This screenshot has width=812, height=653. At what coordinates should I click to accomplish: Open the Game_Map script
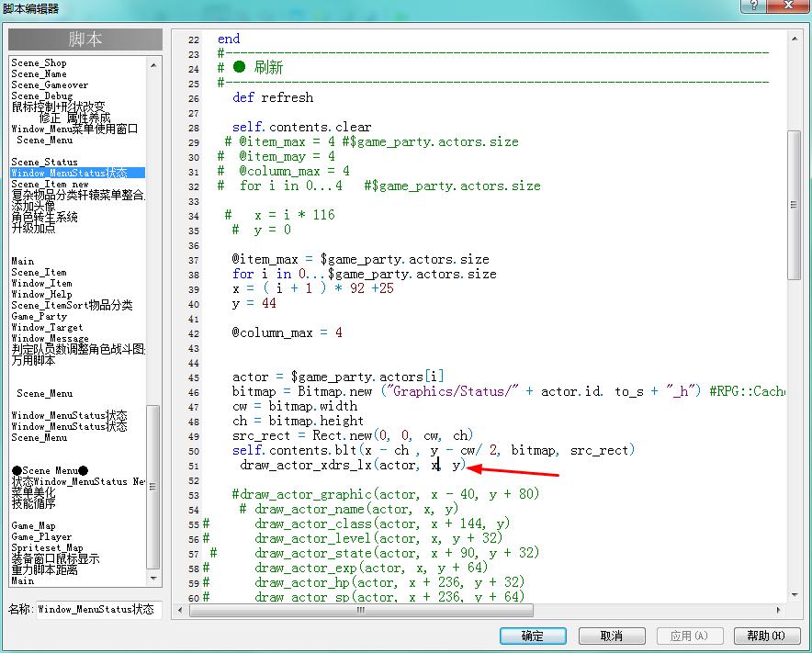(x=33, y=525)
